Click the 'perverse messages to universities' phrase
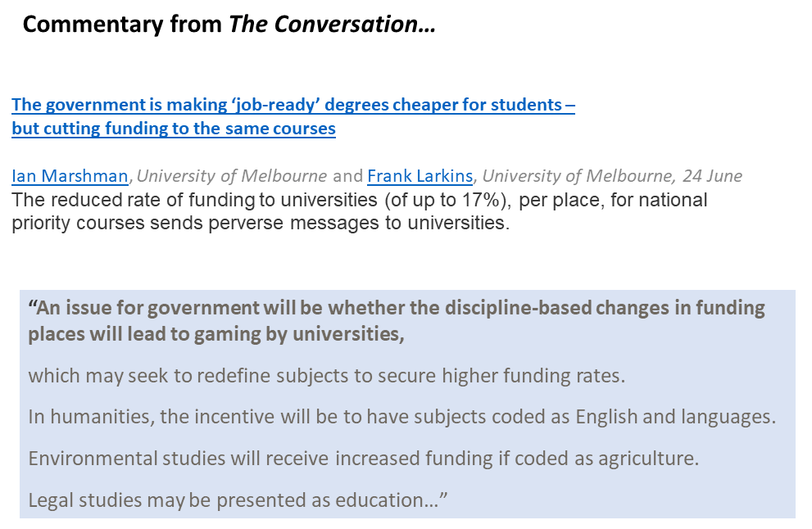The width and height of the screenshot is (812, 529). [x=368, y=223]
